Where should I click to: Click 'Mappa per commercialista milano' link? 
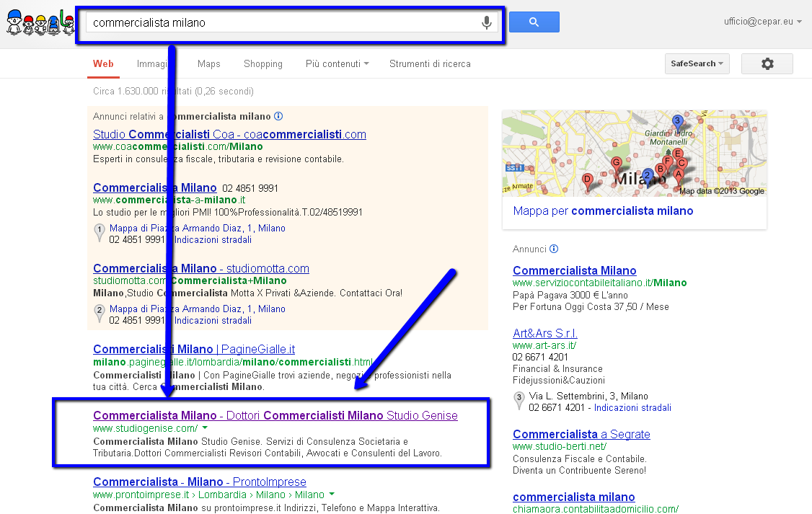click(x=603, y=211)
